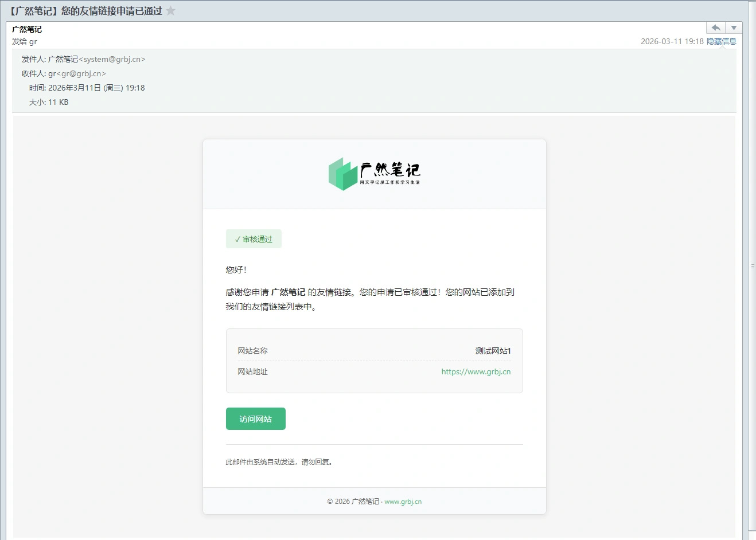The height and width of the screenshot is (540, 756).
Task: Click the 审核通过 status badge
Action: click(254, 239)
